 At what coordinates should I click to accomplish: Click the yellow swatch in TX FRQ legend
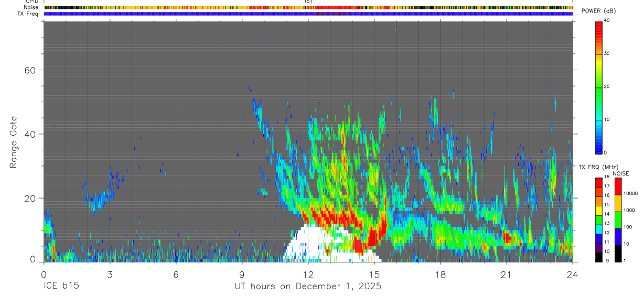(598, 211)
